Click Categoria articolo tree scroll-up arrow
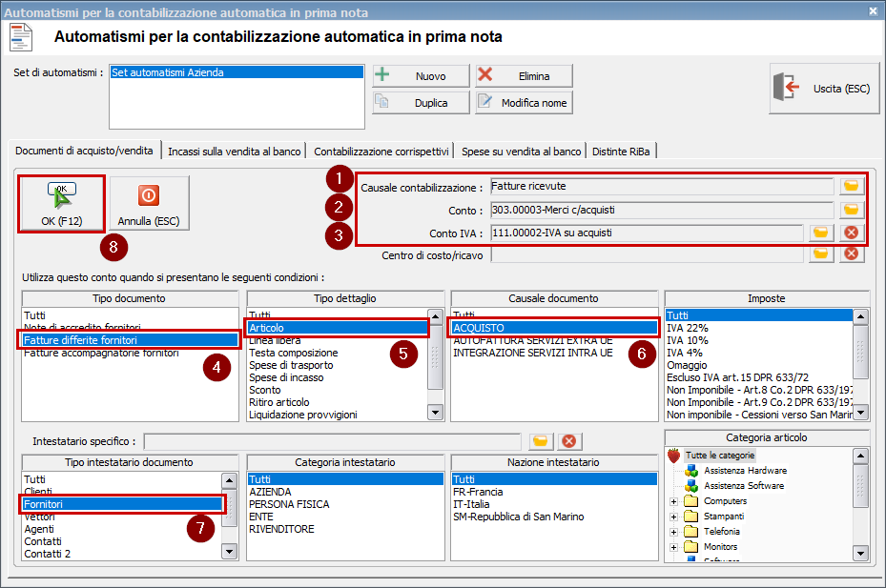The height and width of the screenshot is (588, 886). 860,456
